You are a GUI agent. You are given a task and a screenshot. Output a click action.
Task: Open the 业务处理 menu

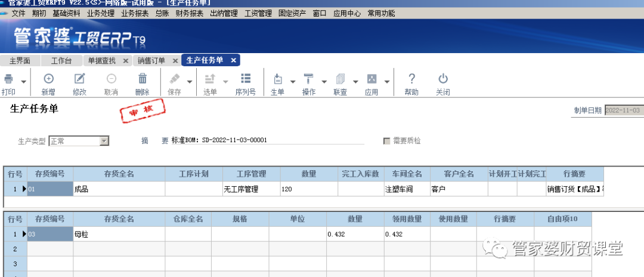click(x=101, y=13)
